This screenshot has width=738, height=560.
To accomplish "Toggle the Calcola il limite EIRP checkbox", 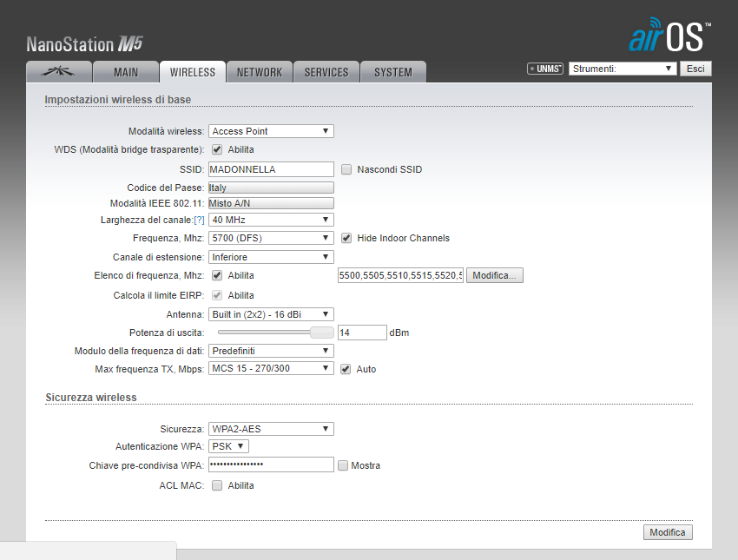I will pos(217,295).
